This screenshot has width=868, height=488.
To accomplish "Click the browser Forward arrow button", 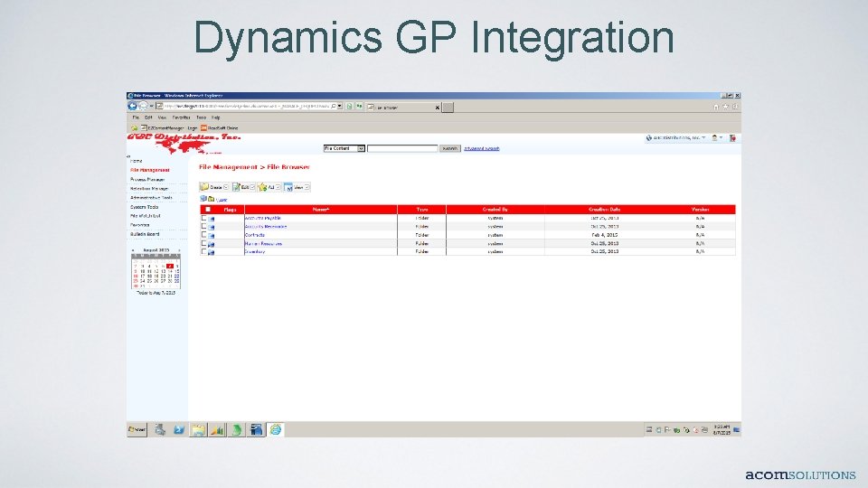I will tap(144, 107).
